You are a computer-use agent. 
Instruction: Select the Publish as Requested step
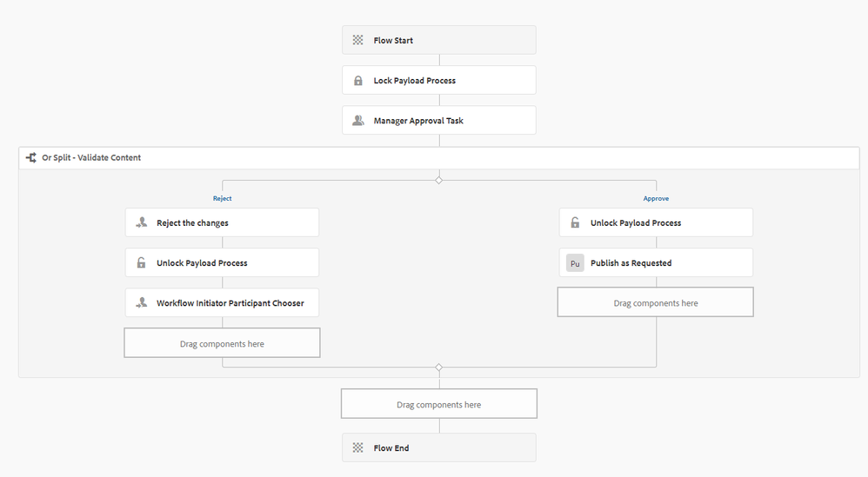(656, 263)
